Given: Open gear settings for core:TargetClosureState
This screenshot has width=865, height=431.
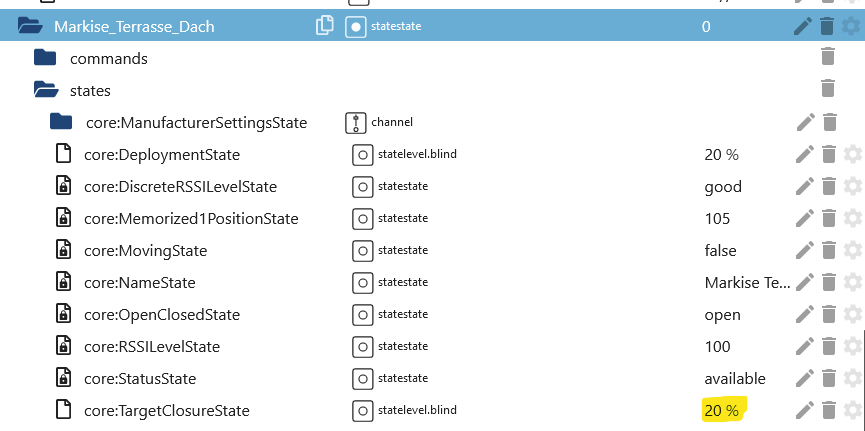Looking at the screenshot, I should tap(853, 410).
